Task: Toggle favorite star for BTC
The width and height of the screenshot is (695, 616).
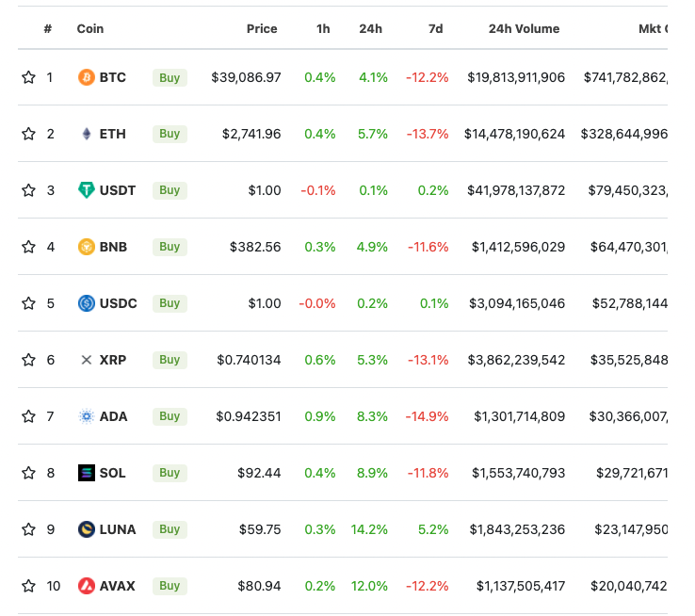Action: [x=28, y=77]
